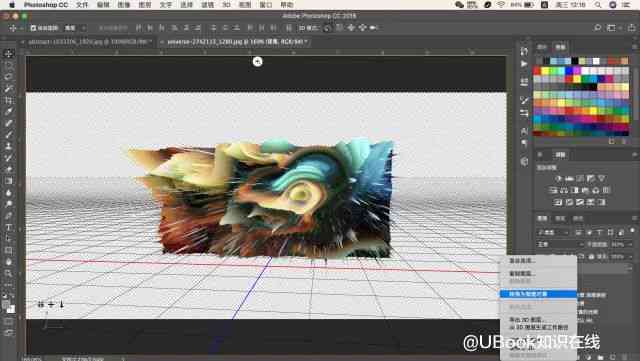Open the History panel icon

[x=524, y=52]
